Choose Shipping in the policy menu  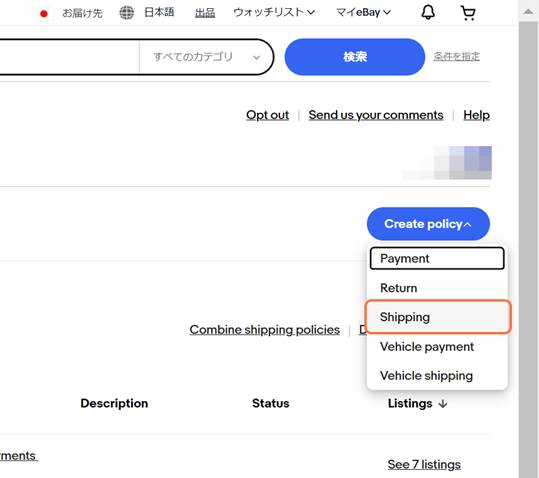click(438, 317)
